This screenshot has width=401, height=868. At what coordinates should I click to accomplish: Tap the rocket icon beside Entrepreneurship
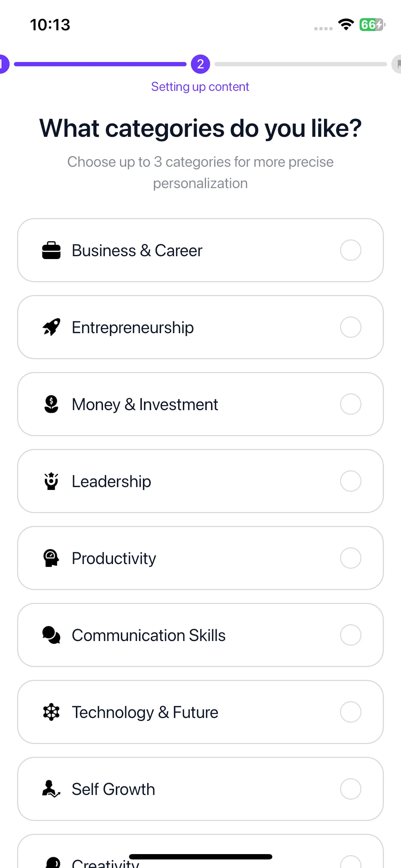[x=51, y=327]
